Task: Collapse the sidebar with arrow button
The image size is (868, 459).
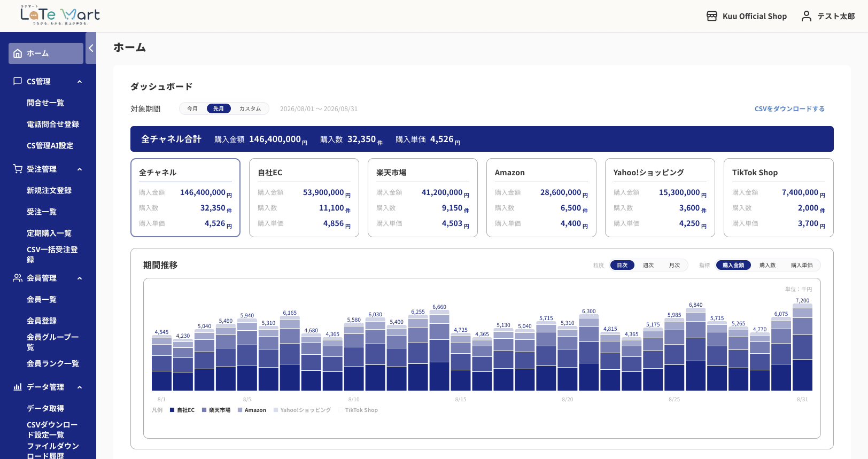Action: coord(91,48)
